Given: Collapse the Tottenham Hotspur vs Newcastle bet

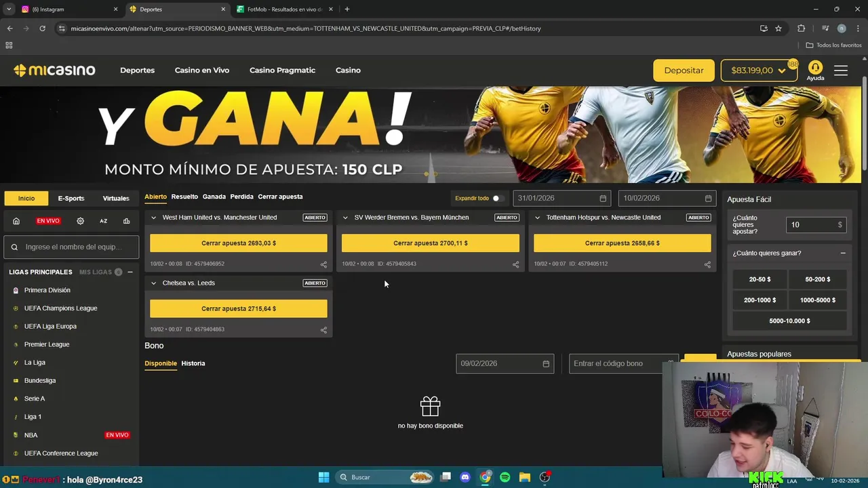Looking at the screenshot, I should (x=537, y=218).
